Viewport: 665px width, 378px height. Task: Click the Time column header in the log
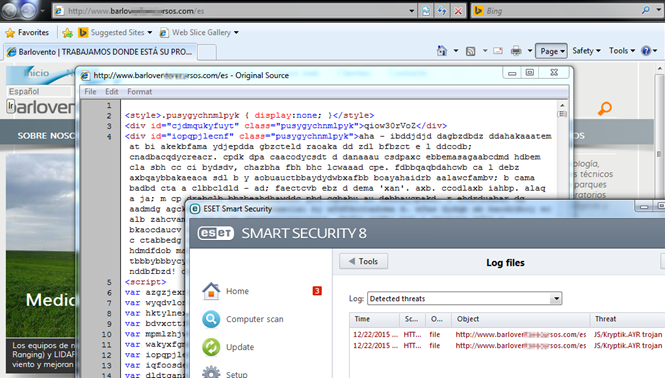point(374,319)
